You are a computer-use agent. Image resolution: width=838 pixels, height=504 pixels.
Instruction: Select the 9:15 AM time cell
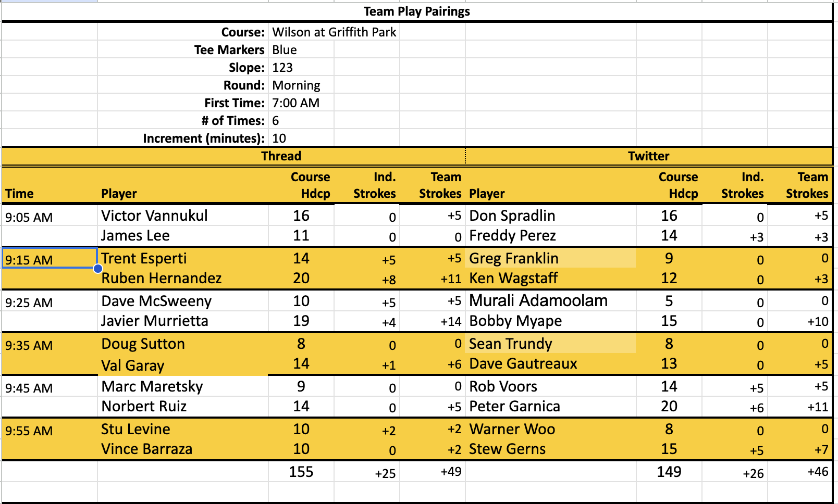(50, 259)
